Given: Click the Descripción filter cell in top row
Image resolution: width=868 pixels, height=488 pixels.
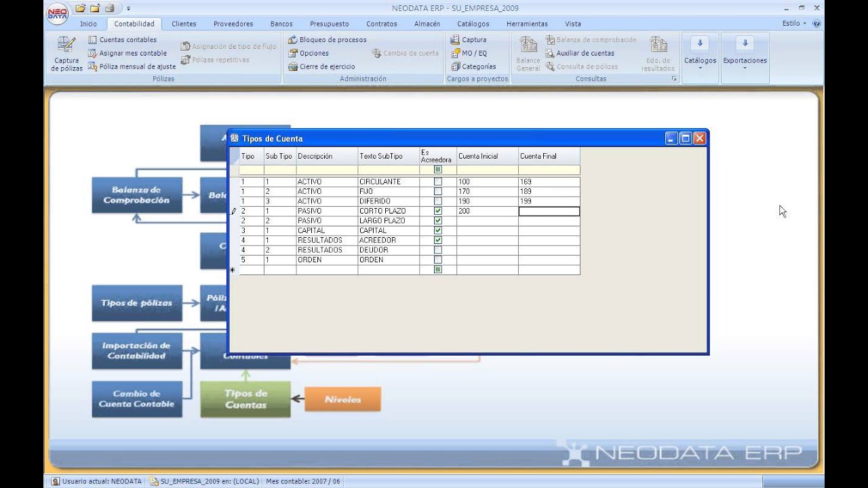Looking at the screenshot, I should pyautogui.click(x=327, y=169).
